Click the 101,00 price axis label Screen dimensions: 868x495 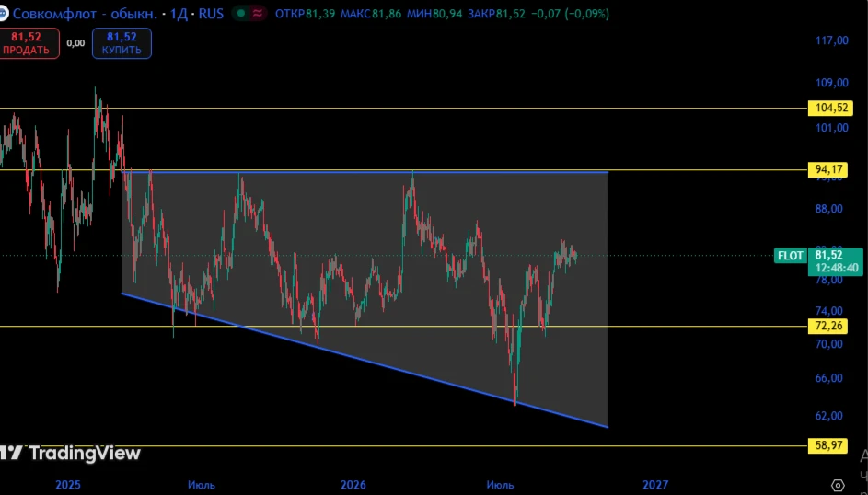(x=832, y=128)
